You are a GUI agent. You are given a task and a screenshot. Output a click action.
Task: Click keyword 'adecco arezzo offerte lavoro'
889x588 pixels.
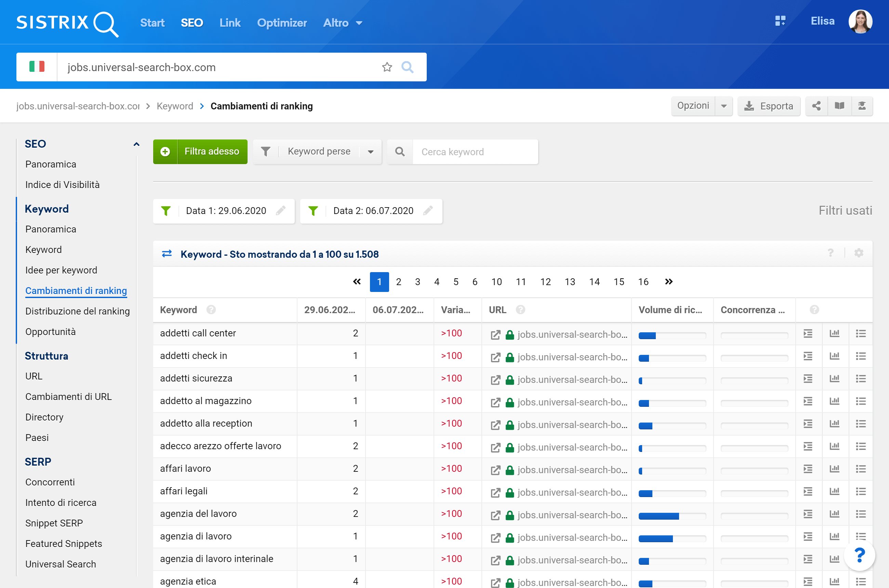(x=221, y=446)
